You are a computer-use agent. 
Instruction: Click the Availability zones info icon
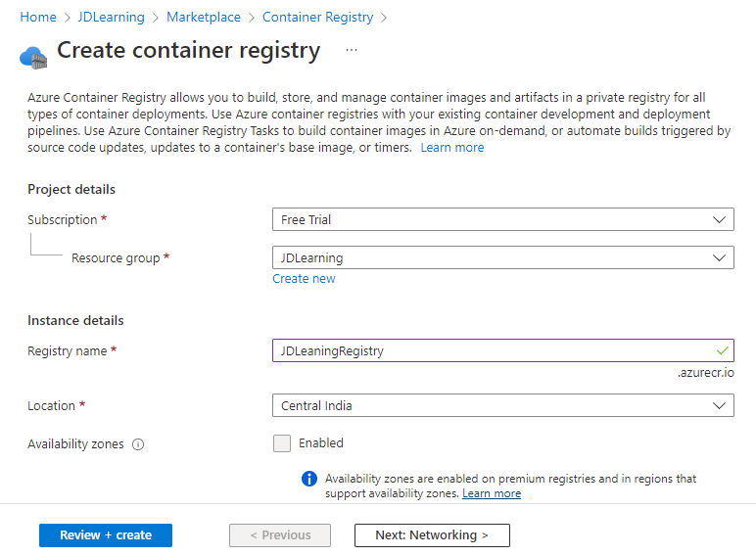(138, 444)
